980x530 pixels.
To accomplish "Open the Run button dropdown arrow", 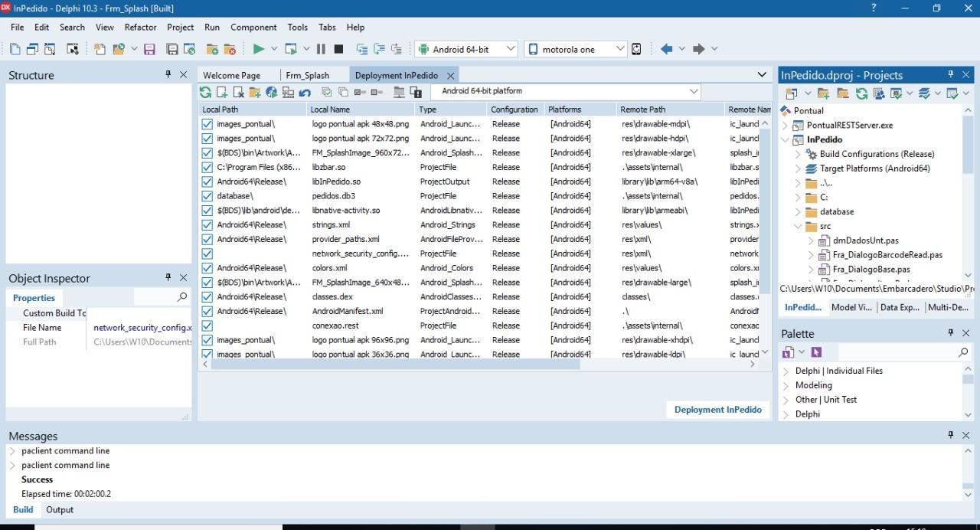I will click(x=274, y=49).
